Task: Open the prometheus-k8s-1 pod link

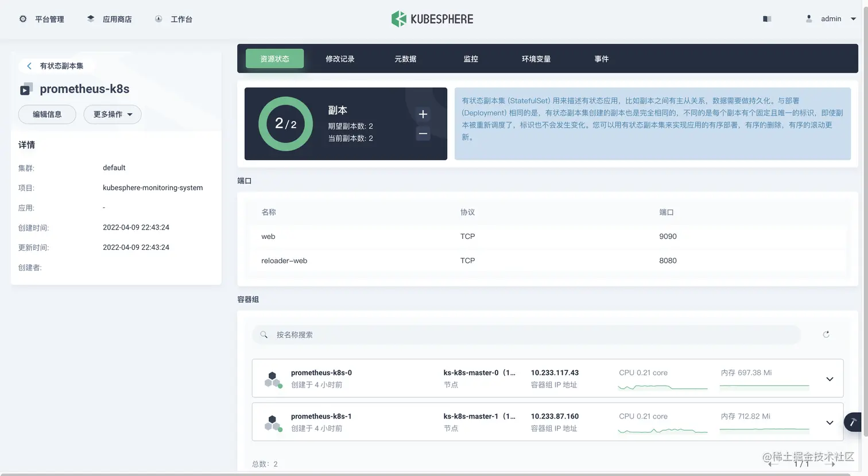Action: pos(321,416)
